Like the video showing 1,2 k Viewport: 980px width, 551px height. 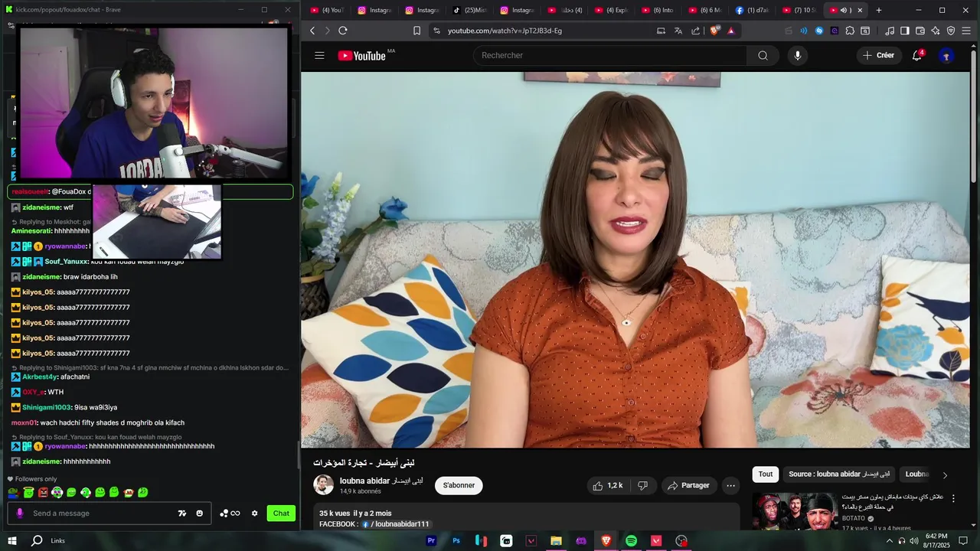tap(608, 485)
